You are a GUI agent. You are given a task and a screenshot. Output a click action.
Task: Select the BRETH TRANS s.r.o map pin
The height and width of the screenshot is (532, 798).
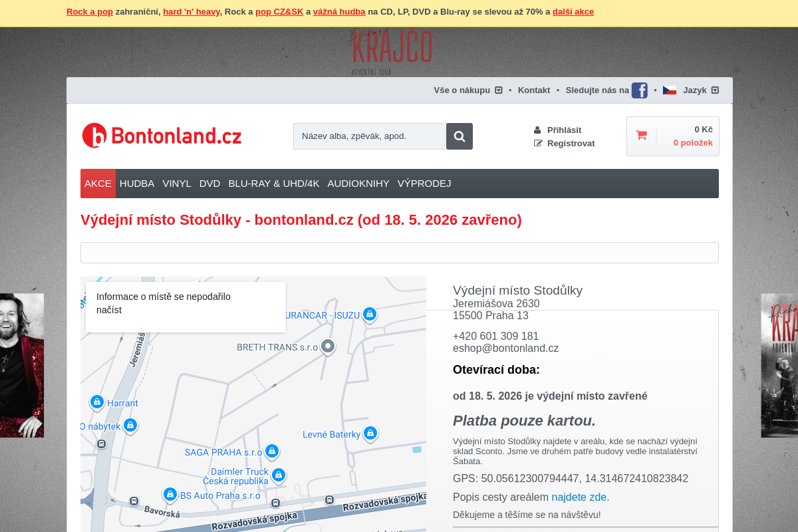[x=327, y=346]
